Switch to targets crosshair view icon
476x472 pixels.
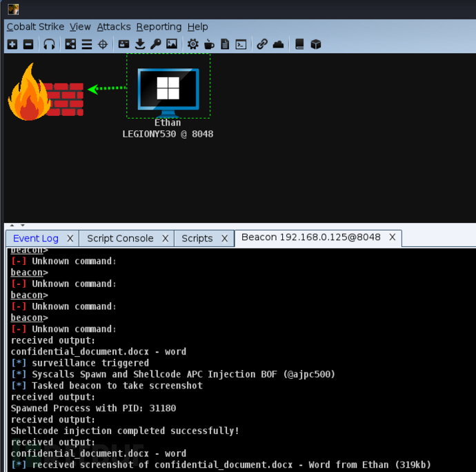[103, 44]
